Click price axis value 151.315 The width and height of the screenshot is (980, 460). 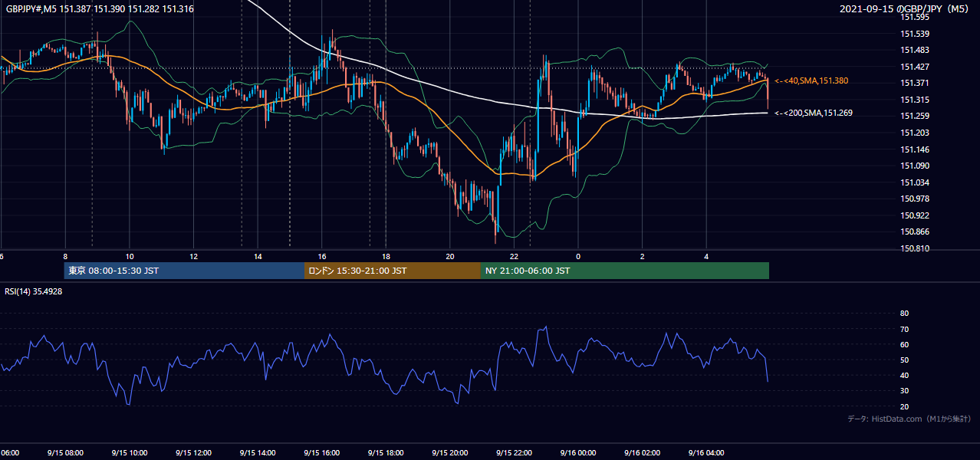915,100
